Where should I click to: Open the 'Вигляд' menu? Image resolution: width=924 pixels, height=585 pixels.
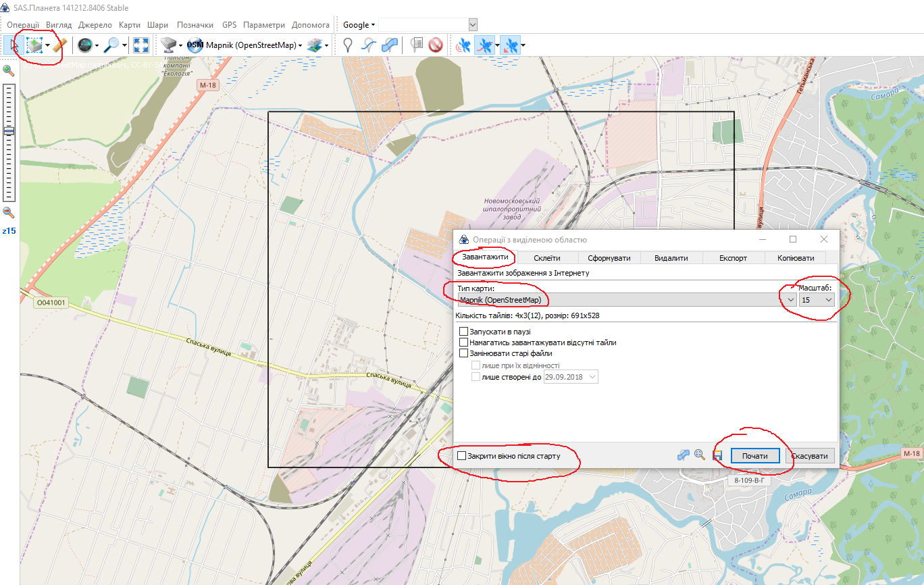[x=59, y=24]
